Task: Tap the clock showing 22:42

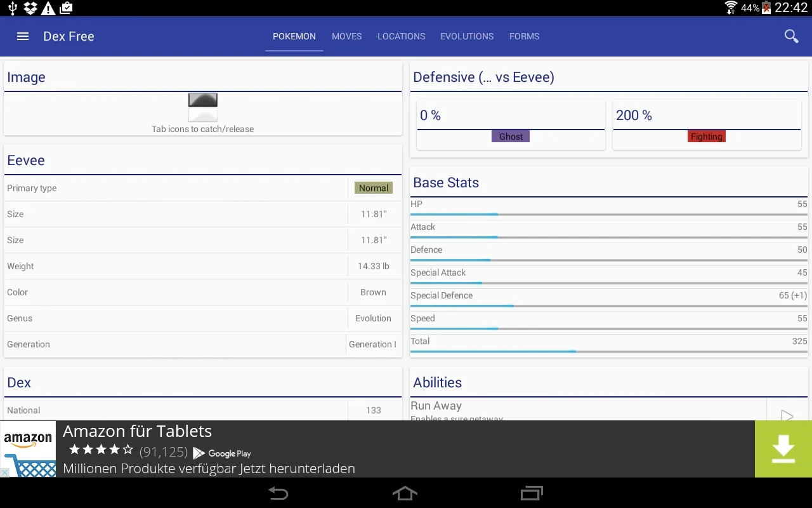Action: pos(791,8)
